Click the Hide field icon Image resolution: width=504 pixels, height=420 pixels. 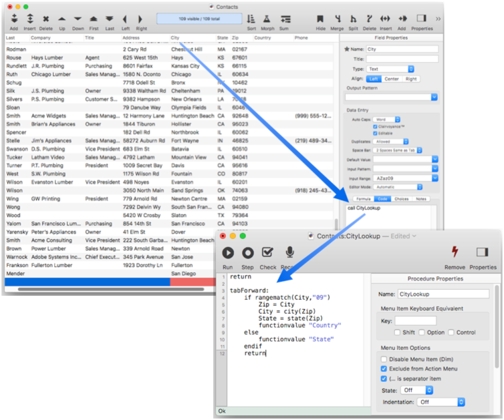320,19
